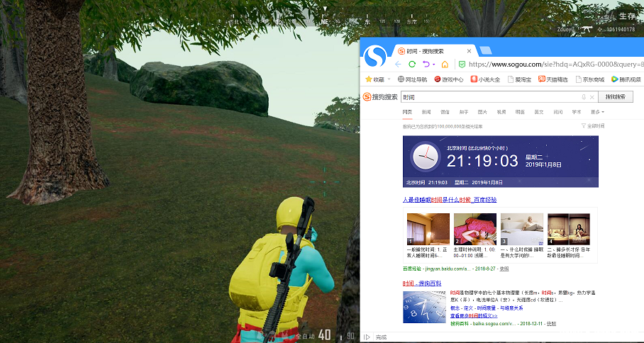Click the sogou.com URL address field
The height and width of the screenshot is (343, 644).
pyautogui.click(x=555, y=64)
